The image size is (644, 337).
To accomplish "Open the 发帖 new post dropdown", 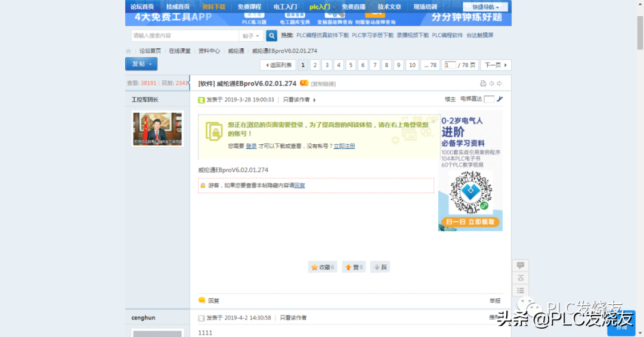I will point(141,64).
